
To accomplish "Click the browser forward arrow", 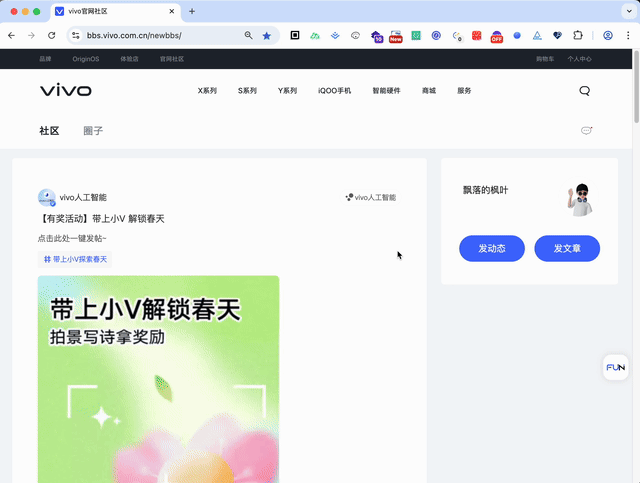I will [x=31, y=36].
